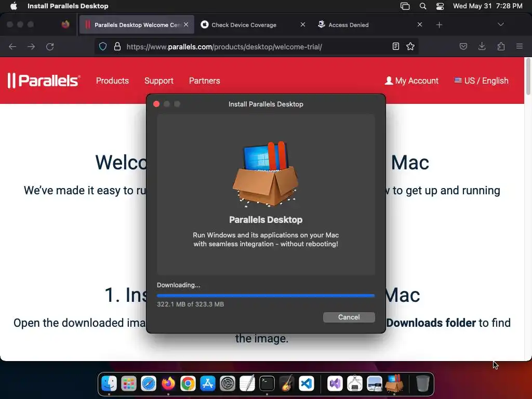Open the Partners menu on the Parallels site
Screen dimensions: 532x399
204,81
